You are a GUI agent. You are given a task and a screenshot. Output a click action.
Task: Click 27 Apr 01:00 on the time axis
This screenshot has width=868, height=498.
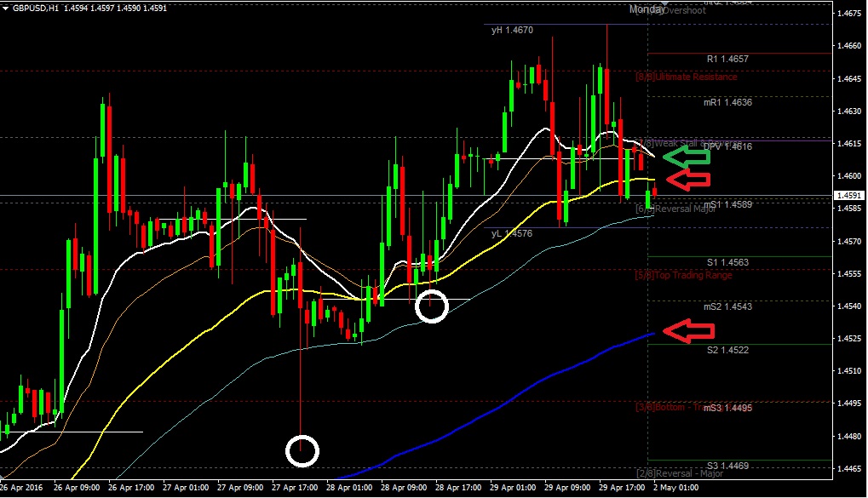click(186, 488)
